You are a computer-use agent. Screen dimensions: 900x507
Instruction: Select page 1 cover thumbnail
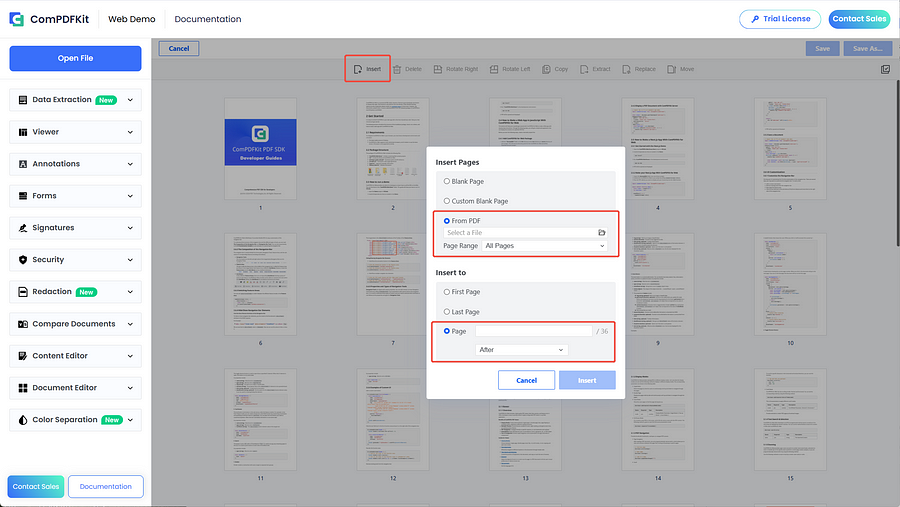coord(261,149)
